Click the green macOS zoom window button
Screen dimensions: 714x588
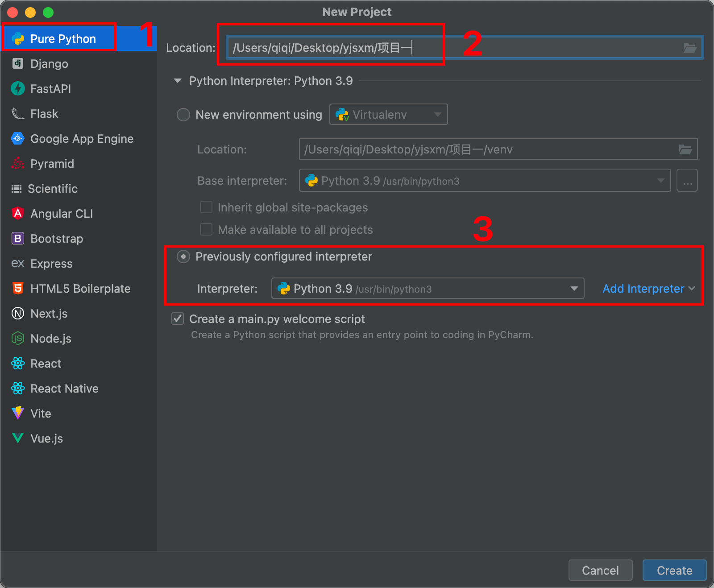pos(48,12)
